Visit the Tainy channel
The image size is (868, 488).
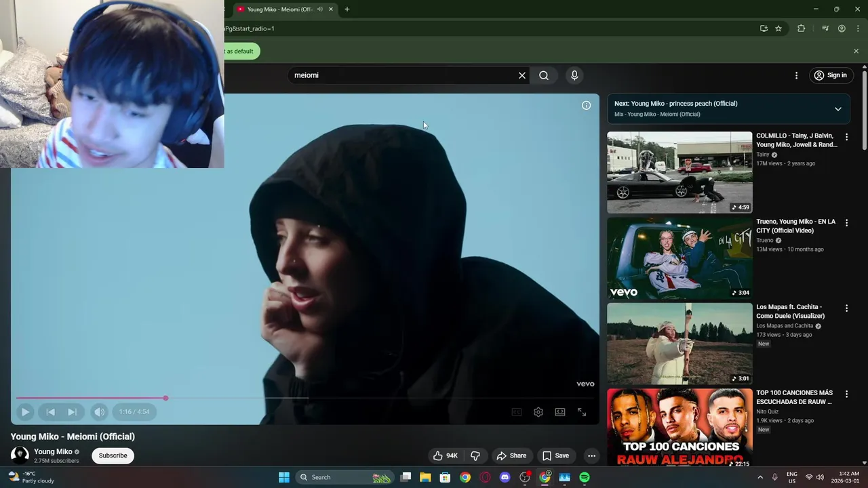(x=763, y=155)
